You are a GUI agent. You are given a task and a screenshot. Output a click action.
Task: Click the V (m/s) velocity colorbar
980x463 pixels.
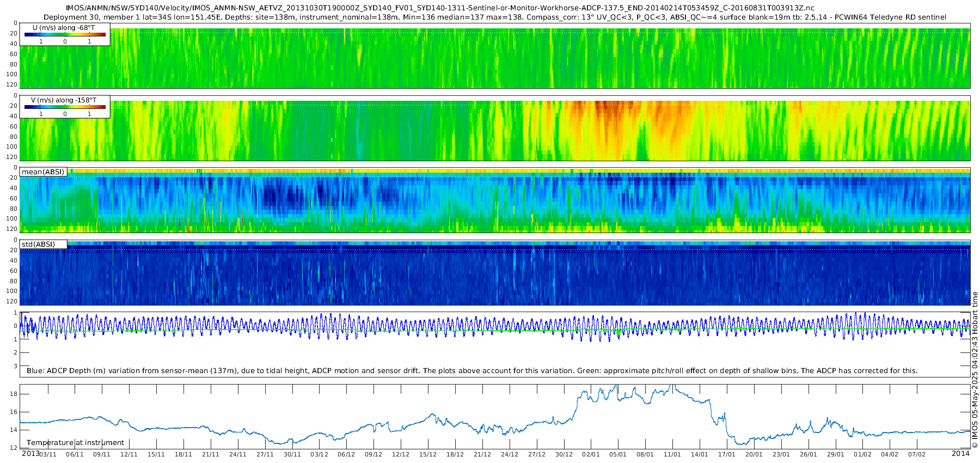point(65,107)
